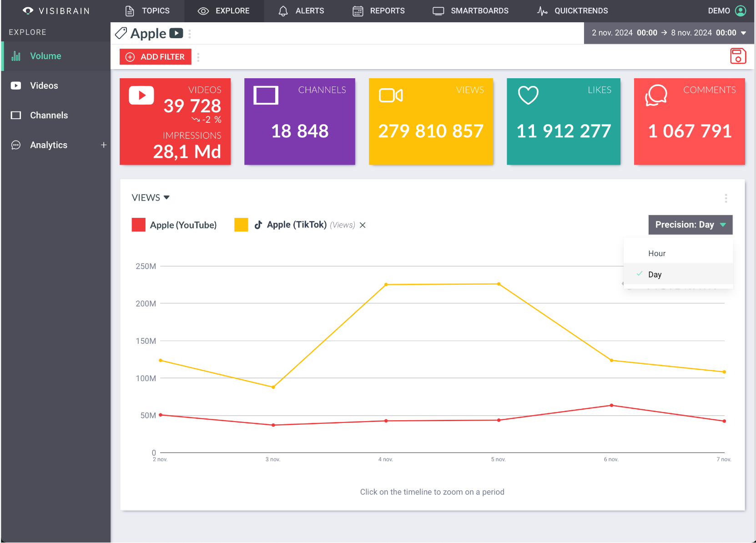Screen dimensions: 756x543
Task: Open Analytics in the sidebar
Action: coord(49,145)
